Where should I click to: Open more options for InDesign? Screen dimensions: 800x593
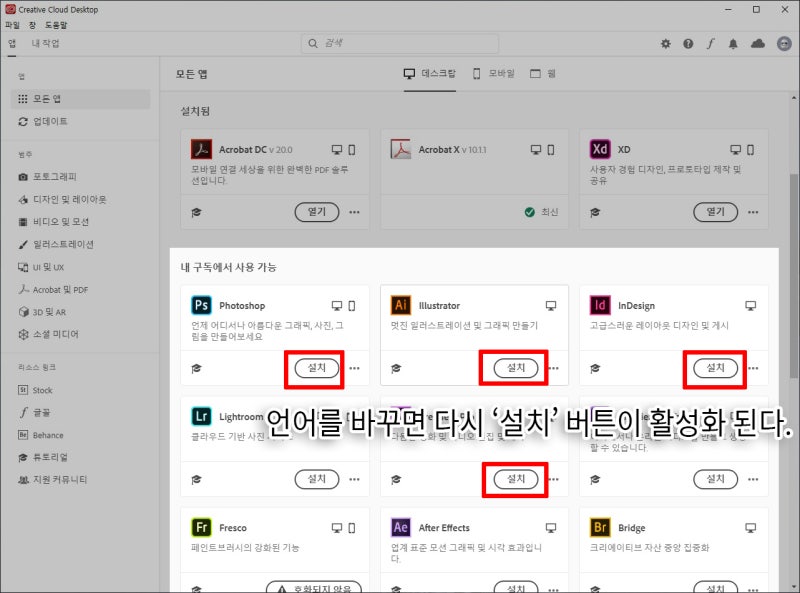753,368
